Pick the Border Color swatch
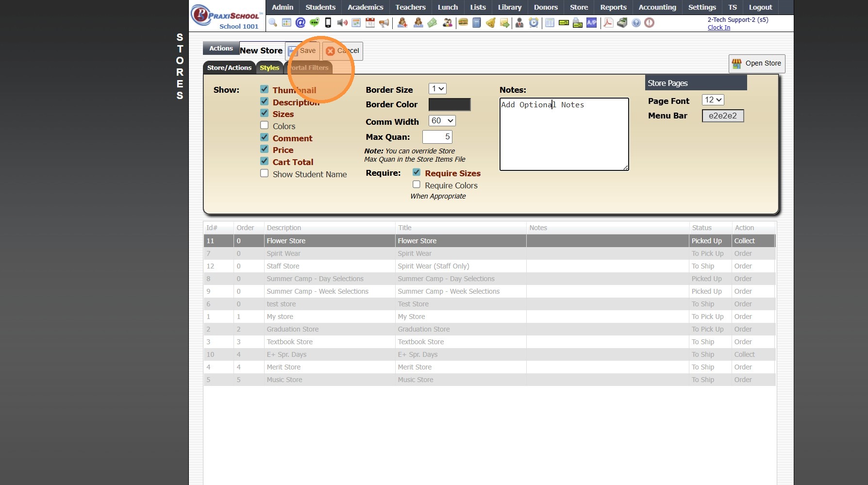The image size is (868, 485). point(450,104)
